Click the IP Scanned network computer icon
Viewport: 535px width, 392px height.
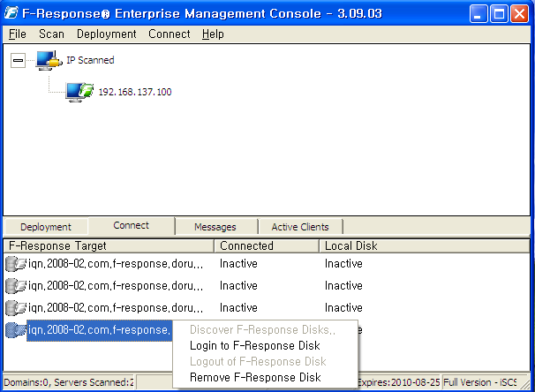coord(49,60)
